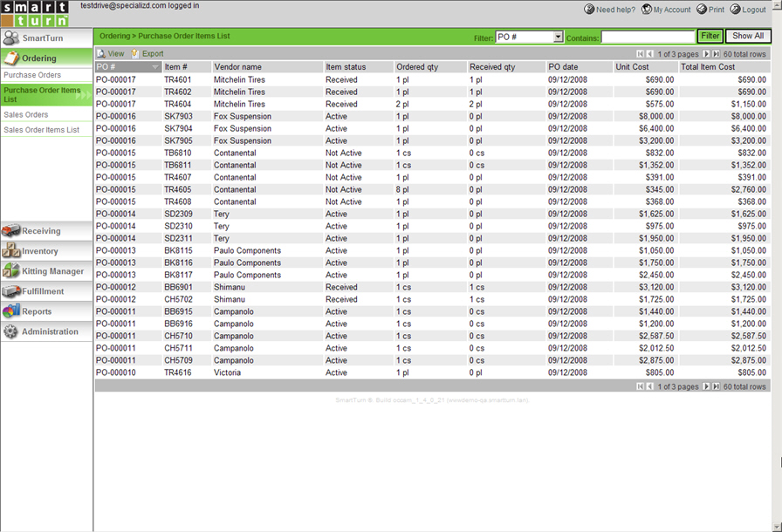Viewport: 782px width, 532px height.
Task: Click the SmartTurn people icon in the sidebar
Action: (x=11, y=38)
